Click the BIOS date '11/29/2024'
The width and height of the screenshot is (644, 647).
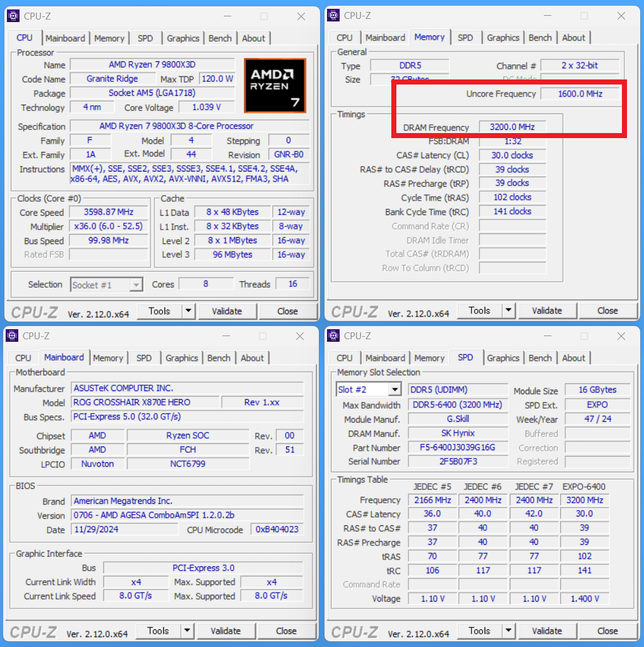pos(125,530)
